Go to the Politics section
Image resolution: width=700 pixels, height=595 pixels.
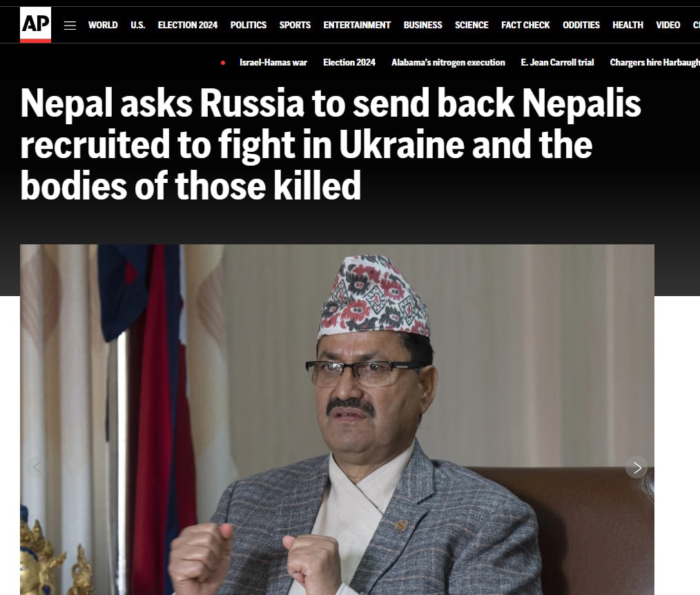(249, 25)
